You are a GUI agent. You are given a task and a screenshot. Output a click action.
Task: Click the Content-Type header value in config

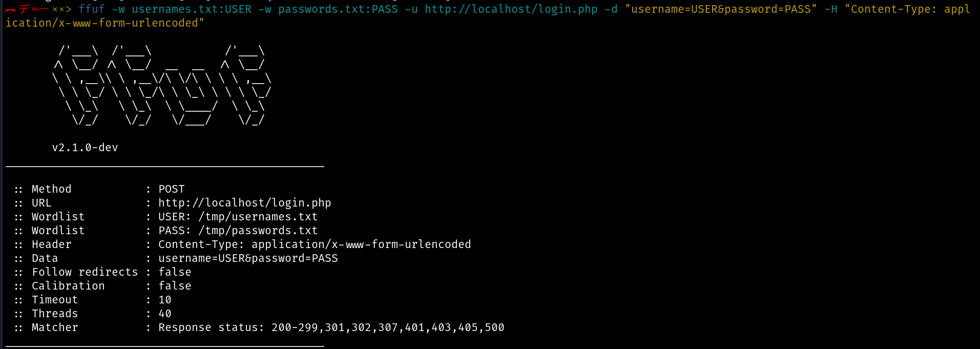coord(315,244)
